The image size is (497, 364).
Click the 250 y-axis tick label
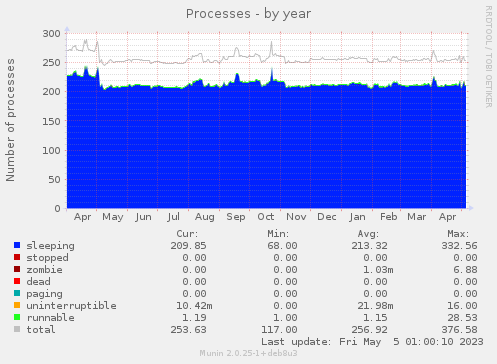pos(51,63)
